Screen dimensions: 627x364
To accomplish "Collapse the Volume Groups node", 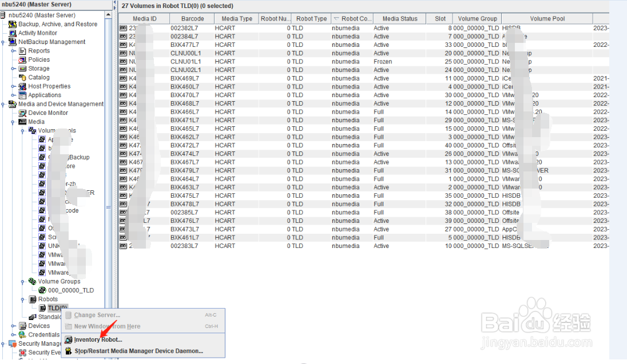I will pos(23,281).
